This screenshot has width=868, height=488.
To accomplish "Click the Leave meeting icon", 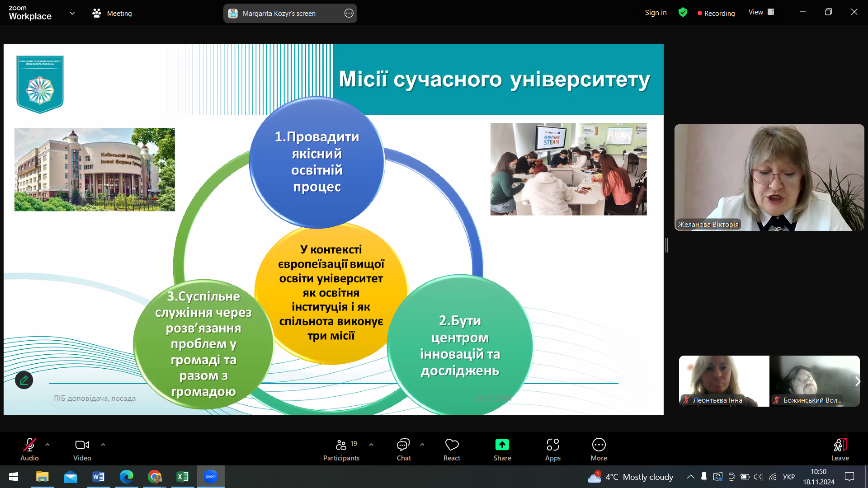I will (x=840, y=445).
